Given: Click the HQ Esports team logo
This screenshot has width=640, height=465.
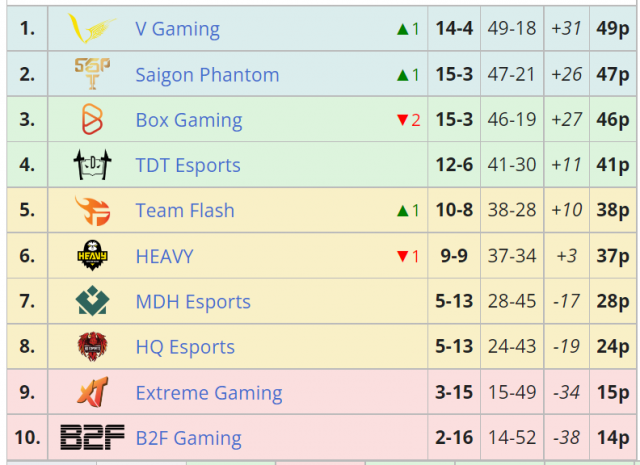Looking at the screenshot, I should tap(91, 347).
